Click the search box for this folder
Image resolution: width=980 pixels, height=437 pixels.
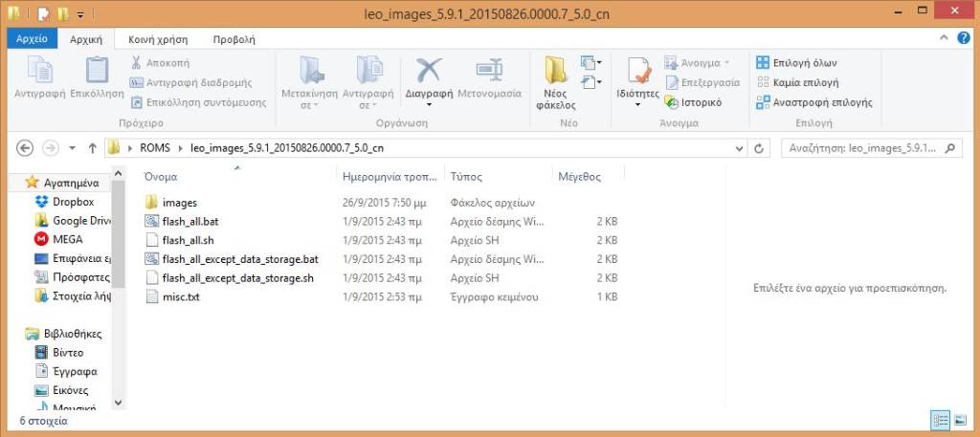pos(871,148)
